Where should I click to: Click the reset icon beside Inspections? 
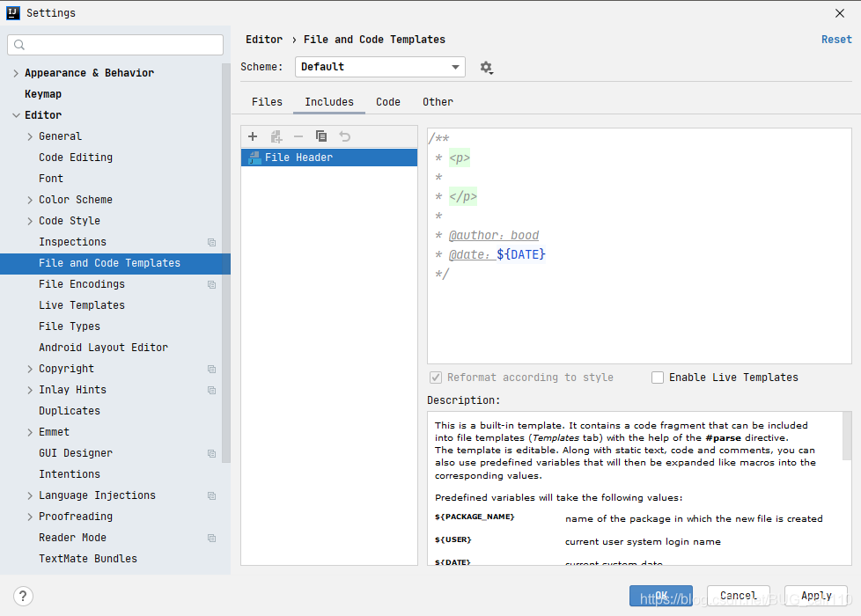point(211,241)
